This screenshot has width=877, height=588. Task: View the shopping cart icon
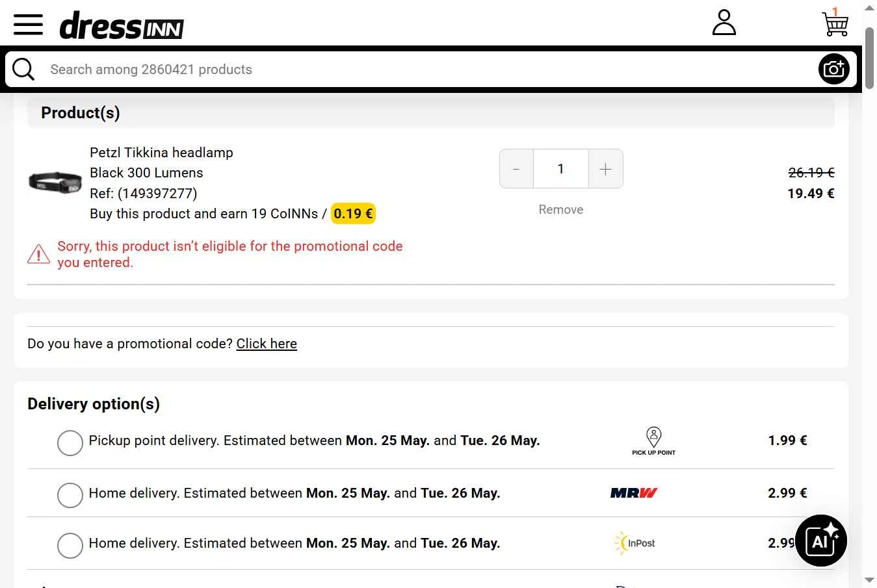click(835, 22)
